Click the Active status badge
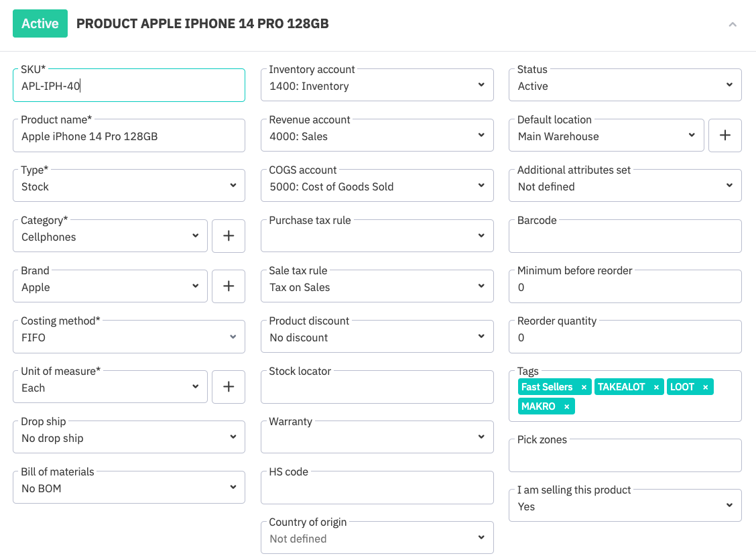 40,23
